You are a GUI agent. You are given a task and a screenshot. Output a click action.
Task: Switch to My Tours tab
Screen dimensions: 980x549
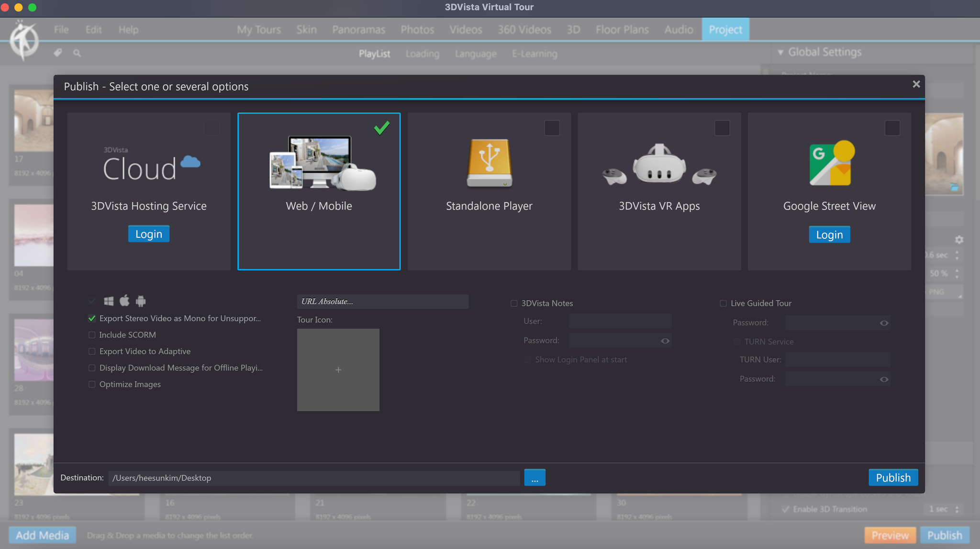(259, 30)
